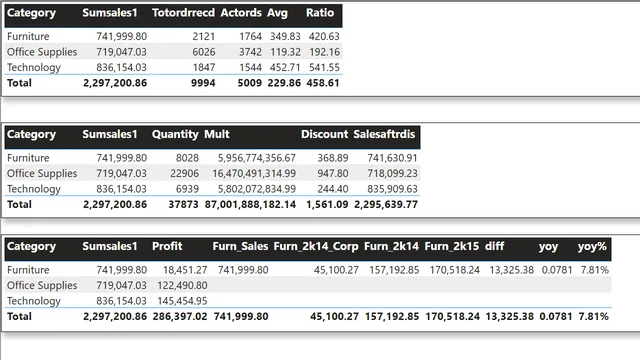Screen dimensions: 640x360
Task: Click the Profit value 122,490.80
Action: pyautogui.click(x=182, y=285)
